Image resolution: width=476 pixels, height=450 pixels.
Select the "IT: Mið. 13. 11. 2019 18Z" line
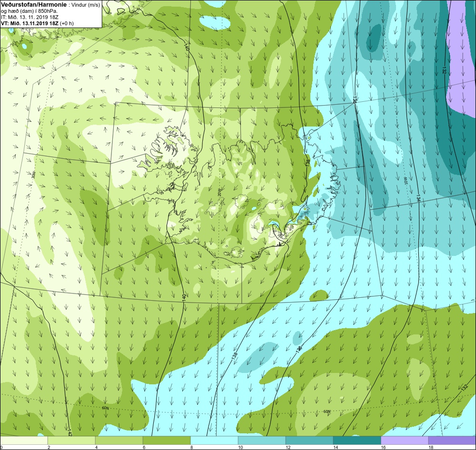pos(30,17)
